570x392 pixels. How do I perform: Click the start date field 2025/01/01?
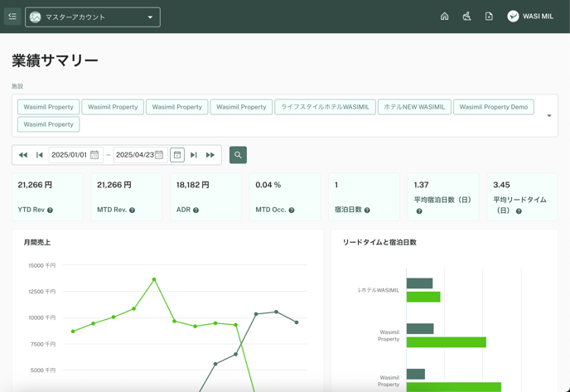70,155
